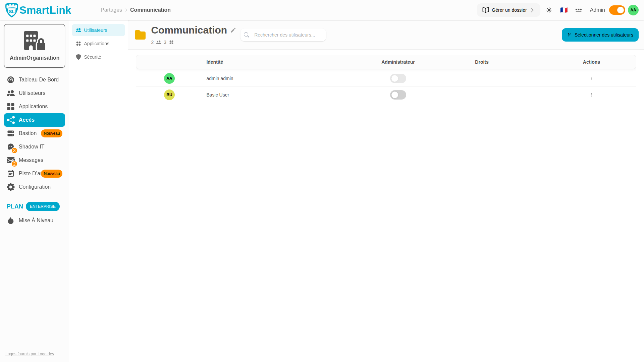This screenshot has width=644, height=362.
Task: Switch off the orange Admin mode toggle
Action: click(617, 10)
